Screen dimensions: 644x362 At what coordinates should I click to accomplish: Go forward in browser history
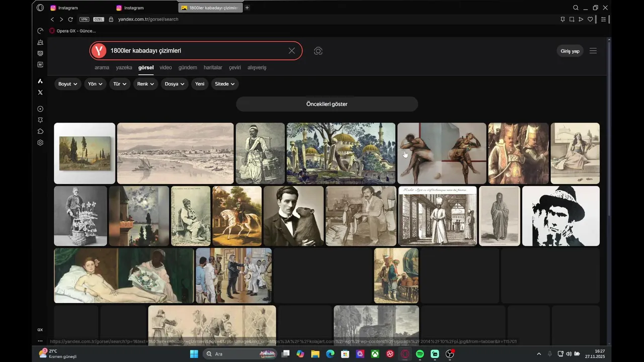tap(61, 19)
